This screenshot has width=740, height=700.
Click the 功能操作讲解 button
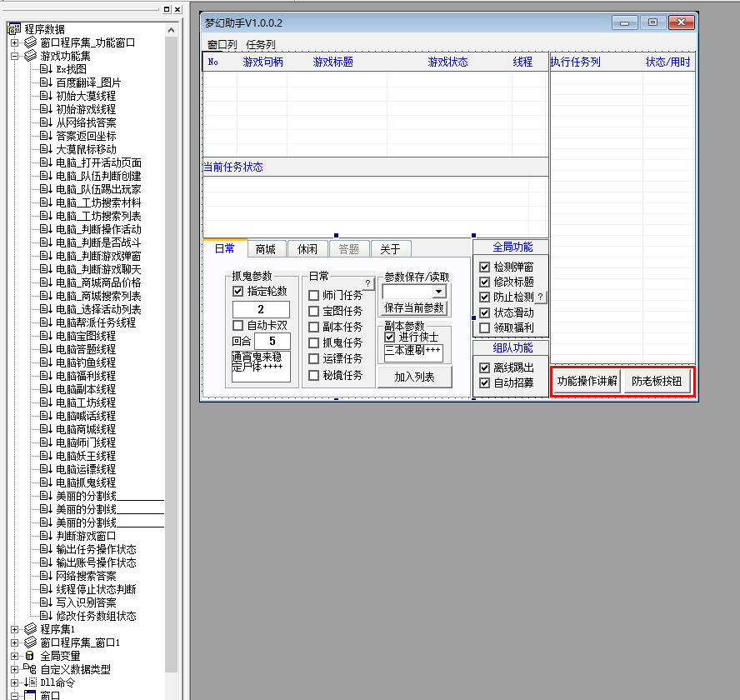click(x=587, y=381)
